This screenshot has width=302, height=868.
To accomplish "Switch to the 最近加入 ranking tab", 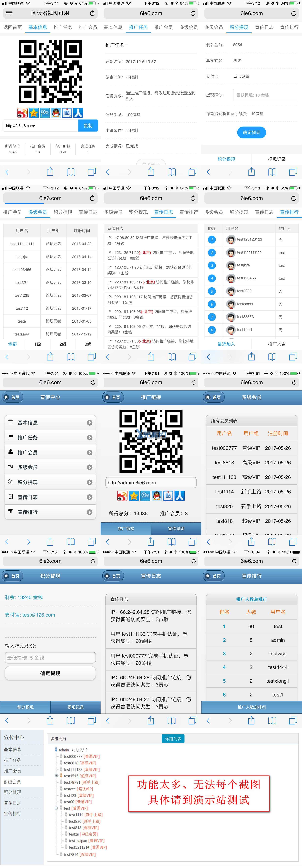I will (x=226, y=344).
